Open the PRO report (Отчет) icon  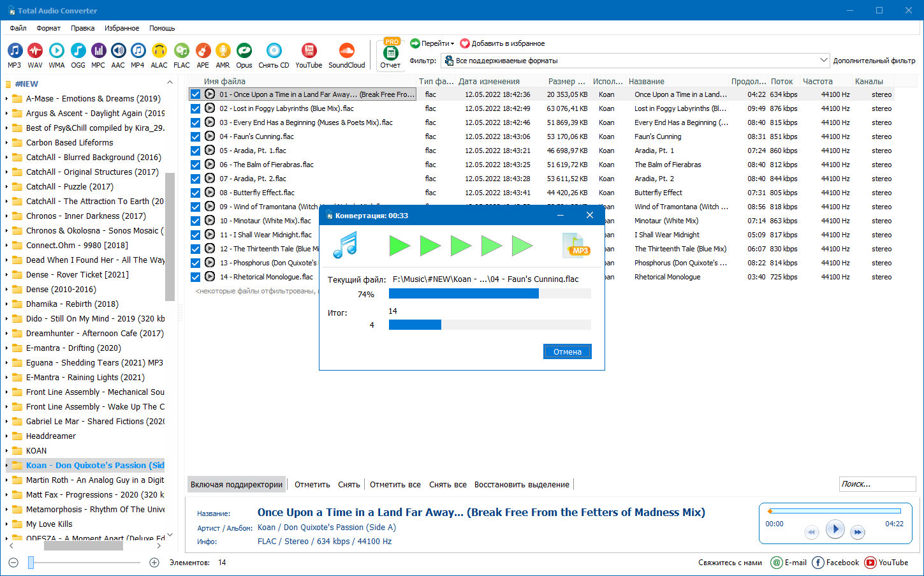tap(390, 54)
